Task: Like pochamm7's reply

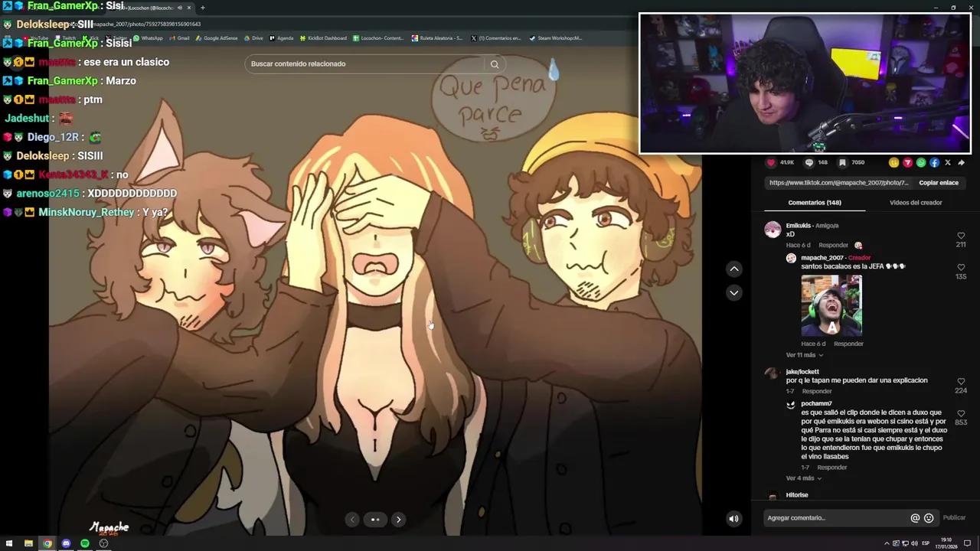Action: [x=961, y=413]
